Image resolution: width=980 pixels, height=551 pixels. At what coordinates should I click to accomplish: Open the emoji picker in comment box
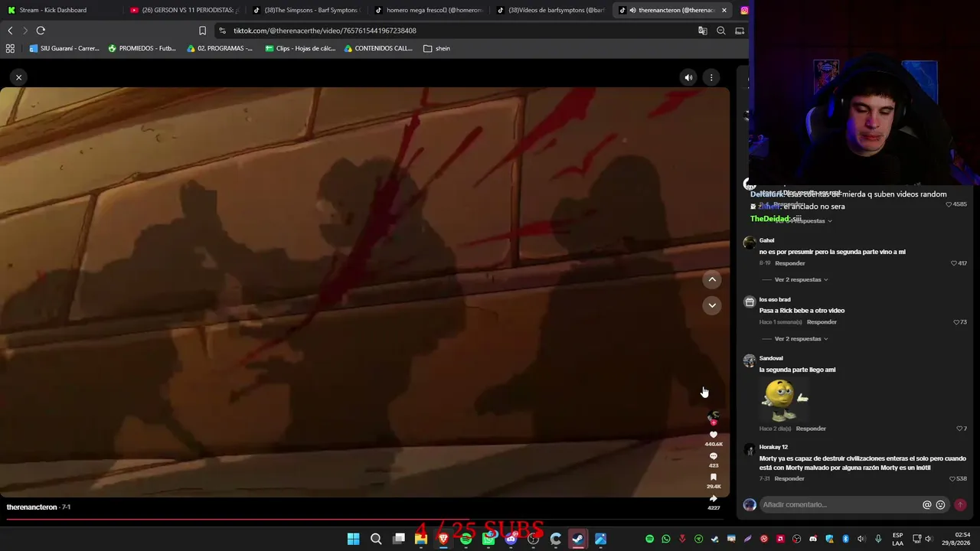tap(941, 505)
